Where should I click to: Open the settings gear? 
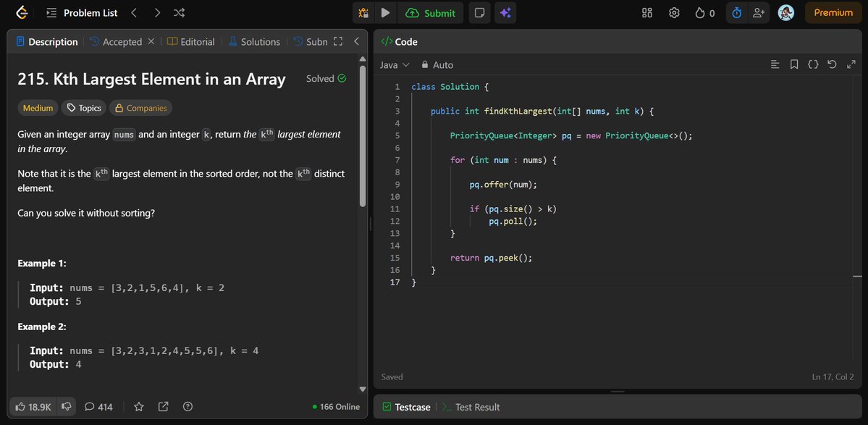(674, 13)
